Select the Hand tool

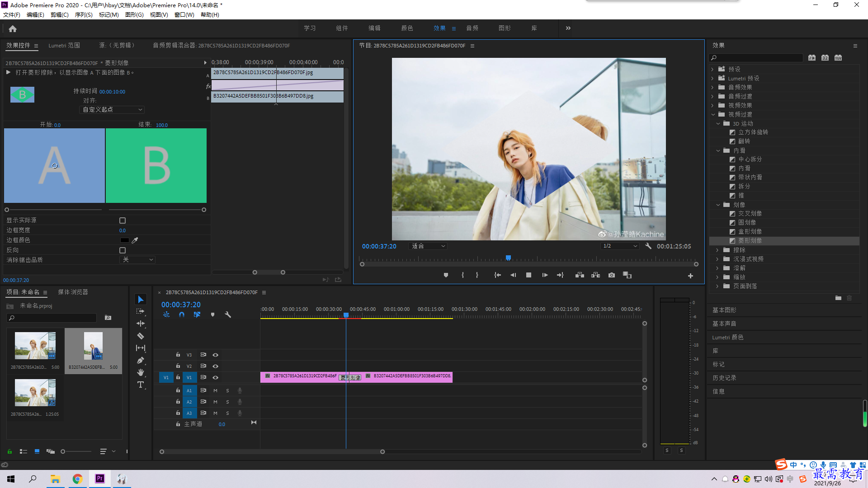141,372
